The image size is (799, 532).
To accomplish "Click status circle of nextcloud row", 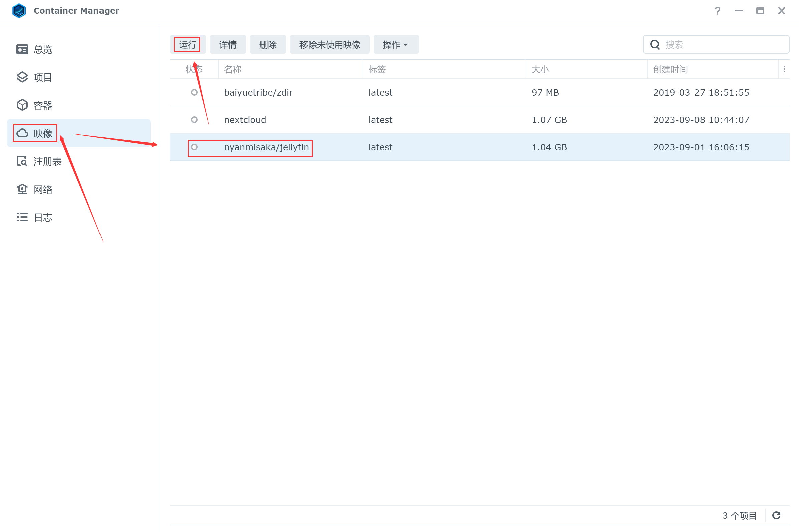I will coord(194,120).
